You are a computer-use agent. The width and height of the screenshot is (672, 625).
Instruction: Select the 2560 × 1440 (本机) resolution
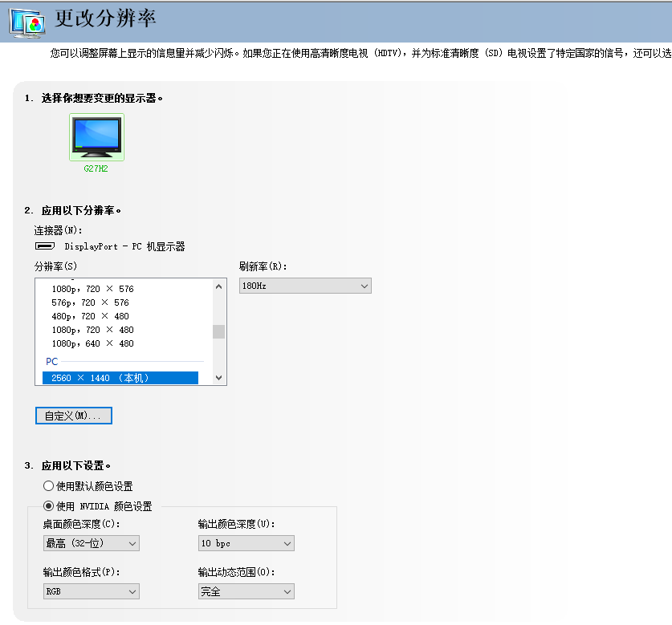(x=120, y=378)
